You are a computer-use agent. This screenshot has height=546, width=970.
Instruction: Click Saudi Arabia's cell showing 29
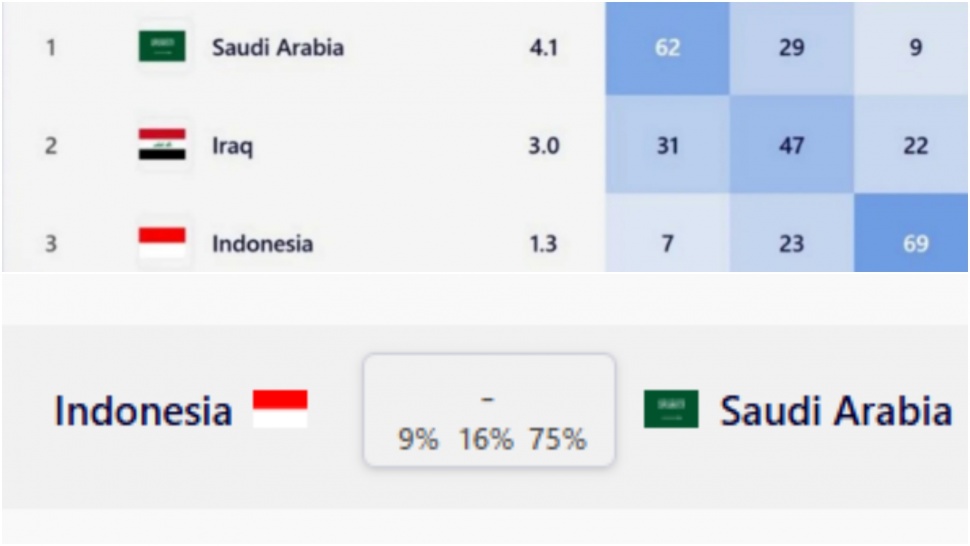click(791, 47)
